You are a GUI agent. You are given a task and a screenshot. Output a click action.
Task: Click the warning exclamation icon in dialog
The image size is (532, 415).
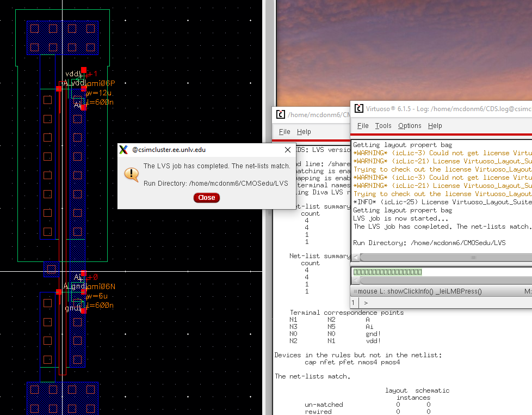(131, 174)
